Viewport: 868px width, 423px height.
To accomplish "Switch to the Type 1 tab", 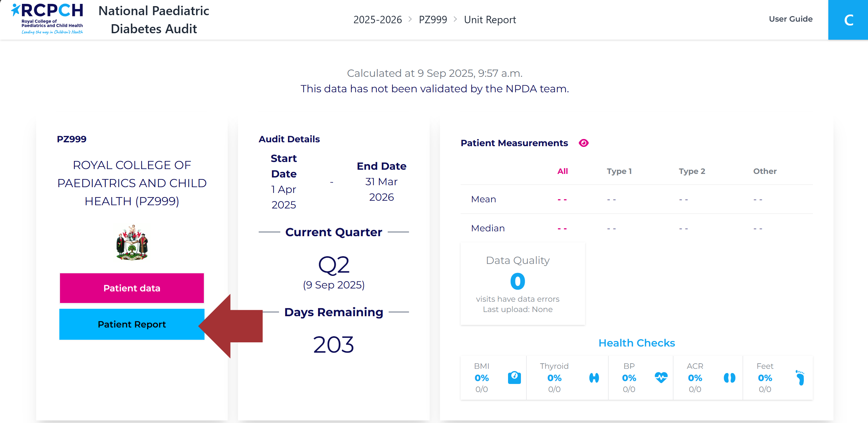I will [x=619, y=171].
